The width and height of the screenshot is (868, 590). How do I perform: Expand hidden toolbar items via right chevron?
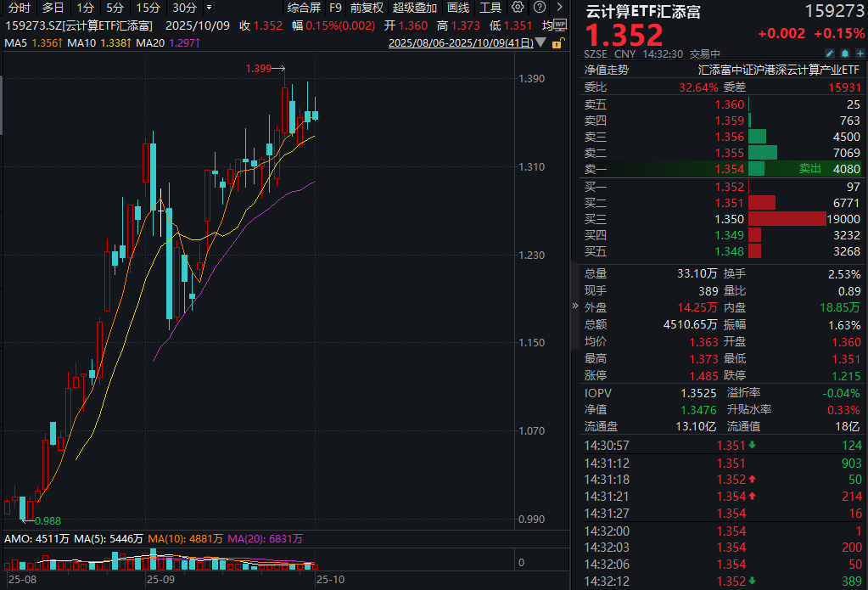[559, 8]
